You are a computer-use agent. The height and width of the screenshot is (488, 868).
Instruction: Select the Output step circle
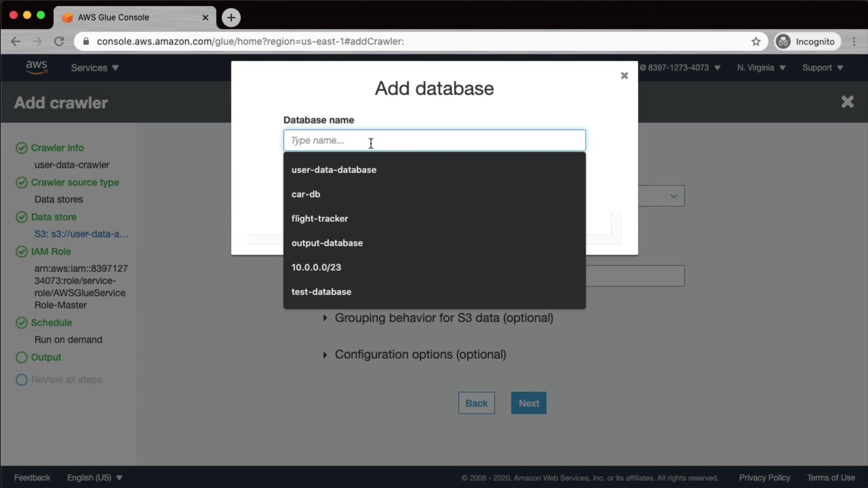[22, 357]
